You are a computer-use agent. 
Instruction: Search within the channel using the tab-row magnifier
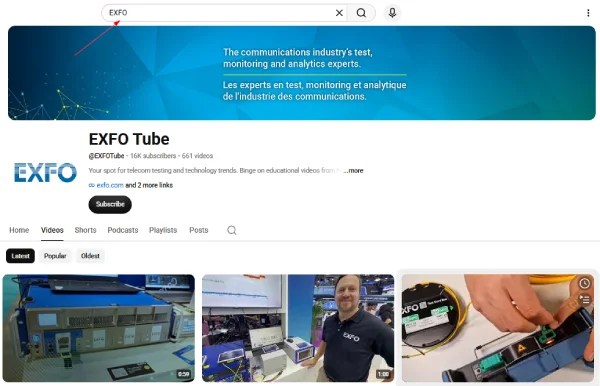[232, 230]
